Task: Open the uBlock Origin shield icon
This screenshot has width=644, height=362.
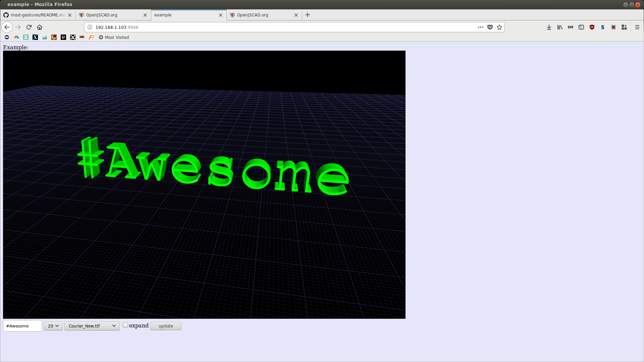Action: pos(592,27)
